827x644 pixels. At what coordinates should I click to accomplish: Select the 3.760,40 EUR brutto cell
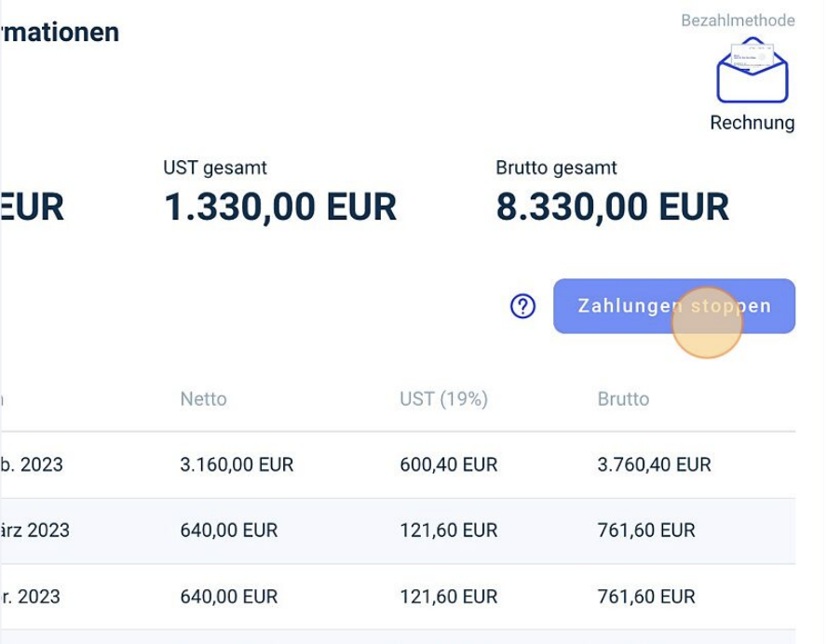(654, 464)
